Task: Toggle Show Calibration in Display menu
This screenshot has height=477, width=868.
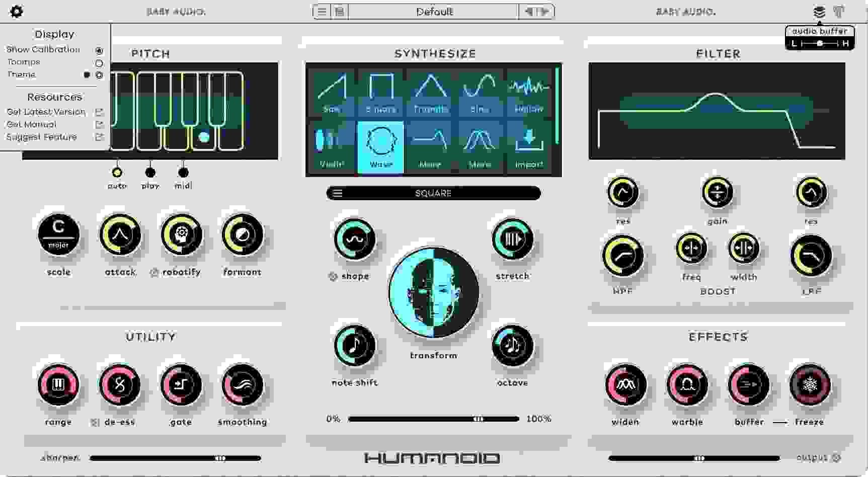Action: [99, 50]
